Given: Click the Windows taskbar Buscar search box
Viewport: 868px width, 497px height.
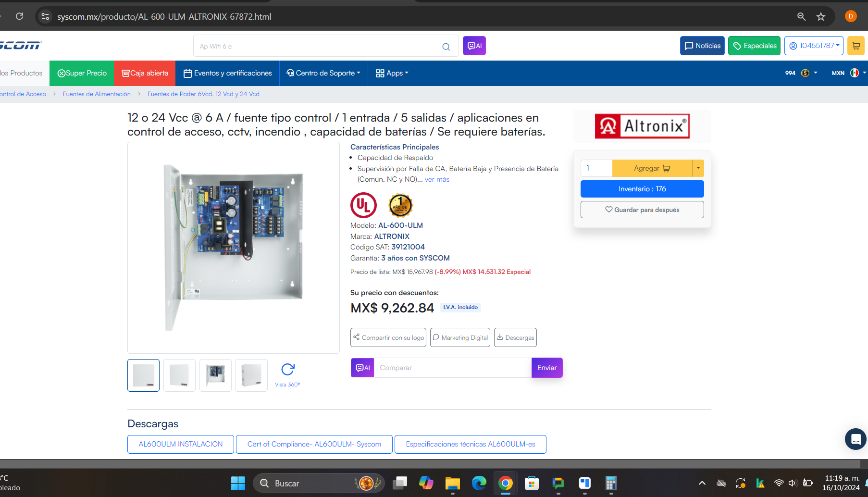Looking at the screenshot, I should 319,483.
